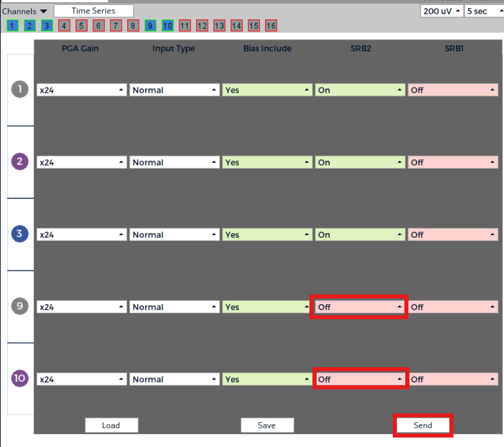Image resolution: width=504 pixels, height=447 pixels.
Task: Toggle channel 1 select button in Channels bar
Action: click(12, 25)
